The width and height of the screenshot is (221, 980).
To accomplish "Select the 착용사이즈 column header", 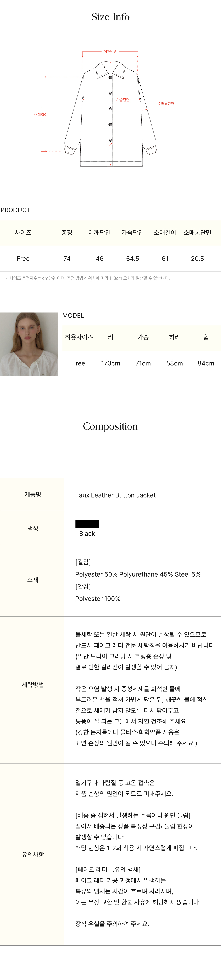I will [79, 337].
